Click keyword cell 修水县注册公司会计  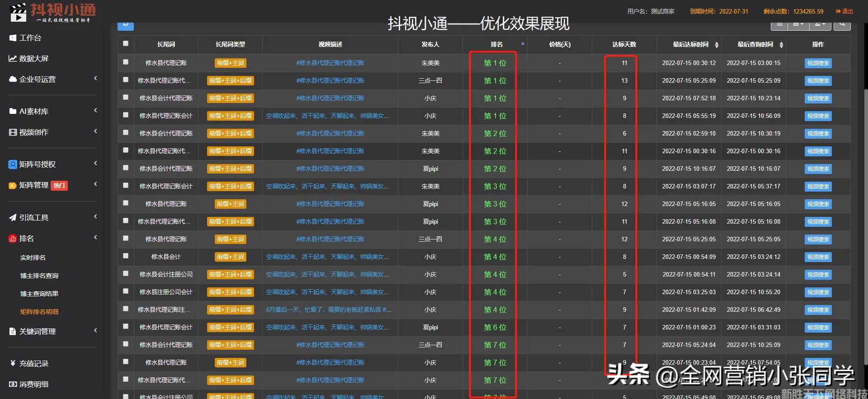tap(166, 292)
